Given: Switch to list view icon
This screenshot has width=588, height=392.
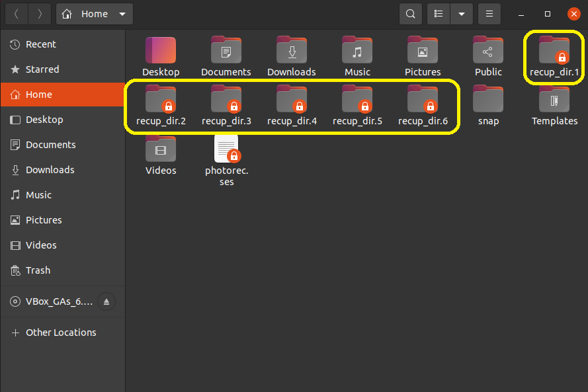Looking at the screenshot, I should click(439, 14).
